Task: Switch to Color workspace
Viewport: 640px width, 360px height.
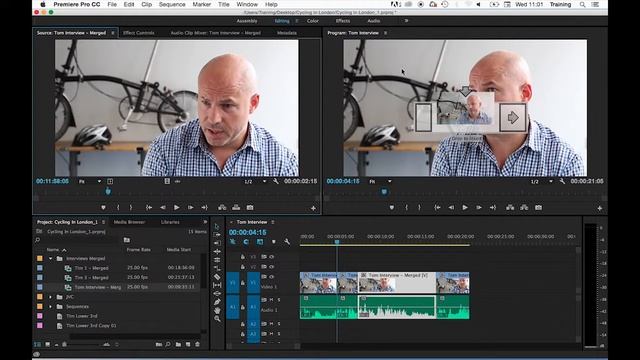Action: (313, 21)
